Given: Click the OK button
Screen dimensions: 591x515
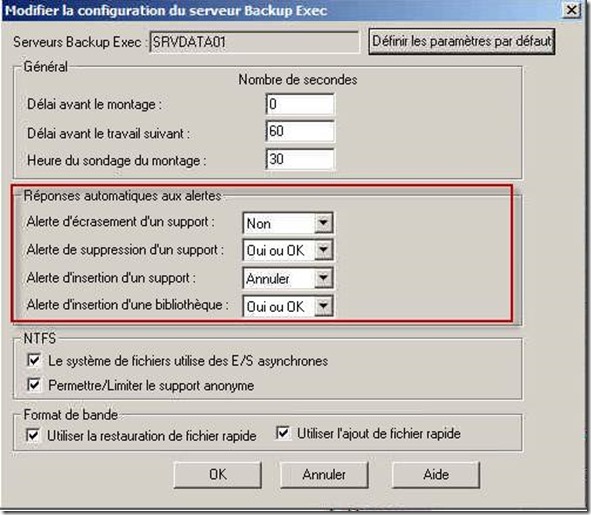Looking at the screenshot, I should point(217,474).
